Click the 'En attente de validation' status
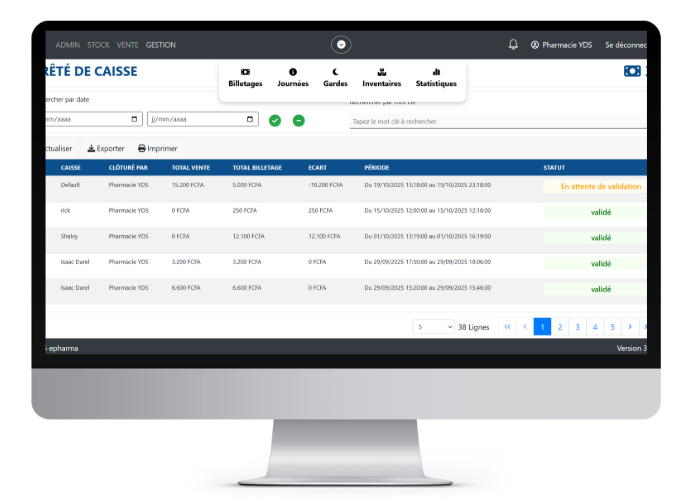Screen dimensions: 681x504 600,186
